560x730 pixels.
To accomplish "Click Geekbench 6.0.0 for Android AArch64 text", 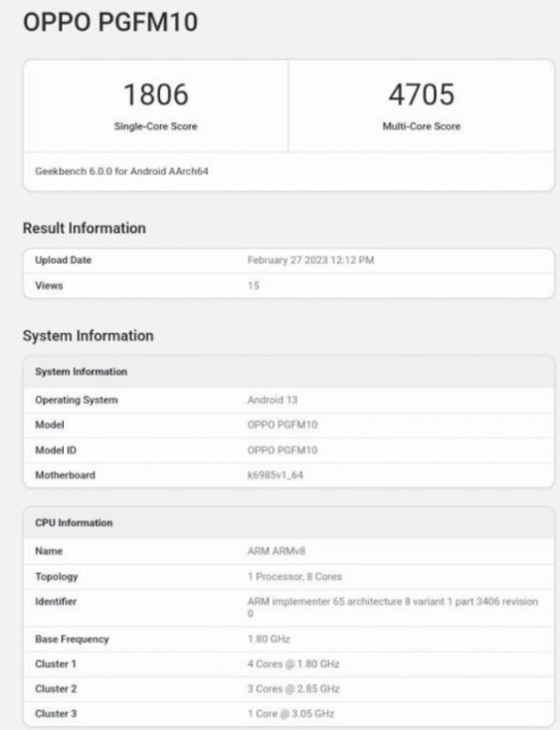I will pos(121,171).
